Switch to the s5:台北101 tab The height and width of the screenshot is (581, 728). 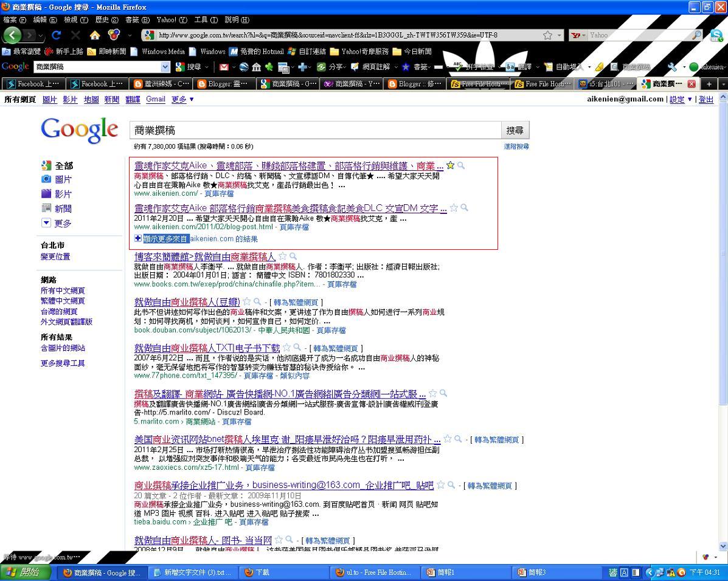(606, 84)
